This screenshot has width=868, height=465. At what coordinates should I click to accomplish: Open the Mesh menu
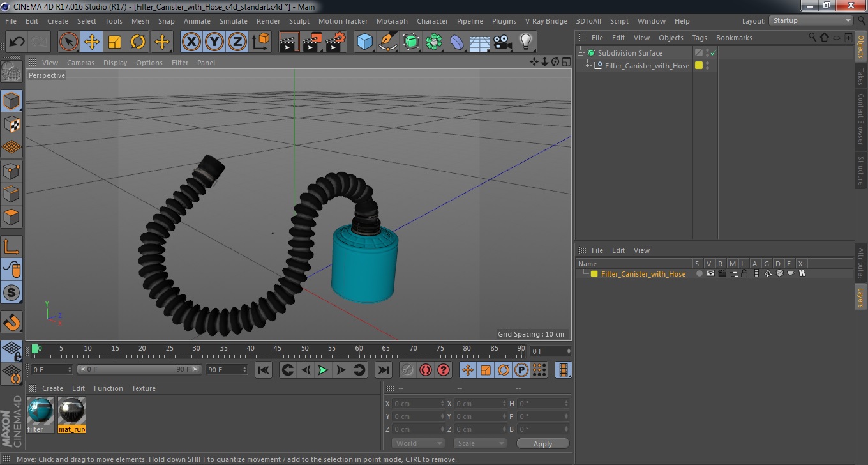pos(140,21)
